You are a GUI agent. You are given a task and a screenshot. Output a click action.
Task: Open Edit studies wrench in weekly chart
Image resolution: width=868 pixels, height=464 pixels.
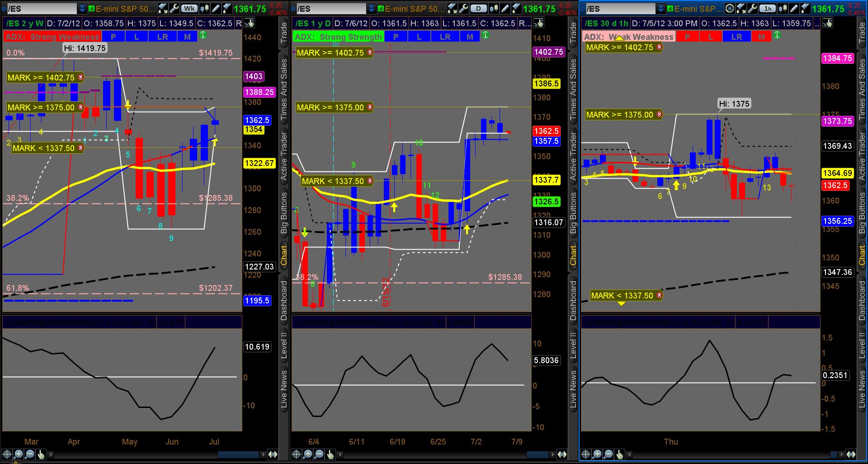(x=174, y=9)
